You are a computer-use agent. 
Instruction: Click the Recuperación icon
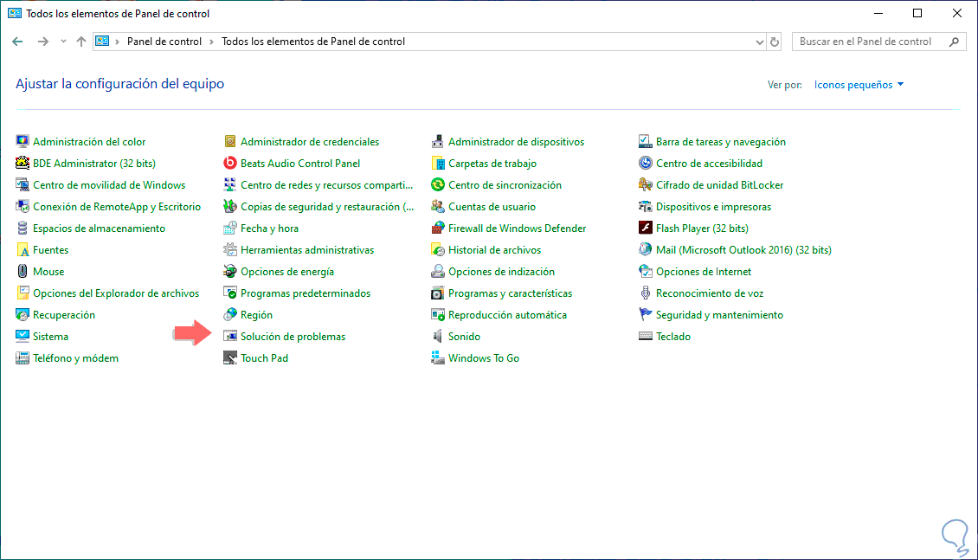23,315
